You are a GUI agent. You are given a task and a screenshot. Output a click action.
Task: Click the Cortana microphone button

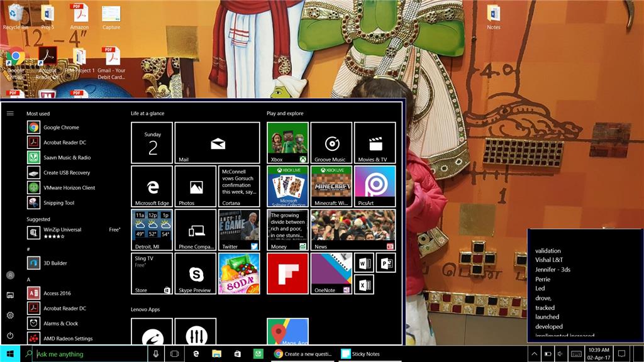tap(156, 354)
